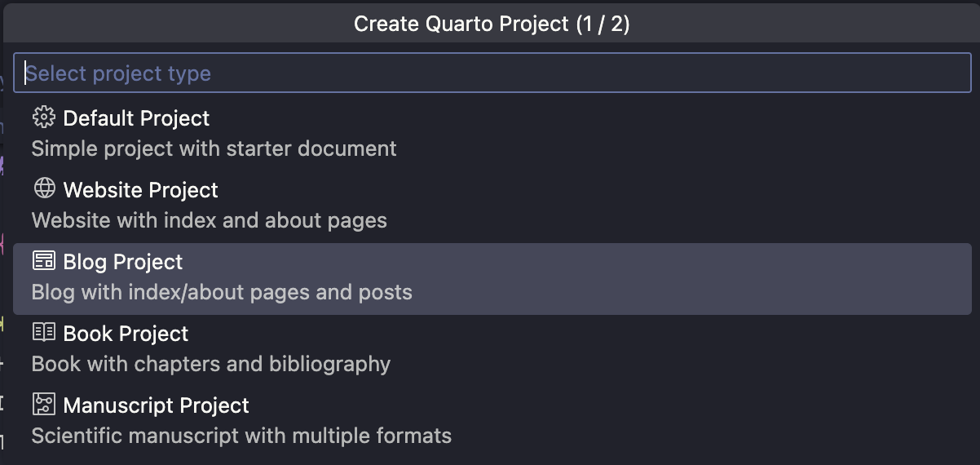
Task: Click the Blog Project layout icon
Action: [x=43, y=261]
